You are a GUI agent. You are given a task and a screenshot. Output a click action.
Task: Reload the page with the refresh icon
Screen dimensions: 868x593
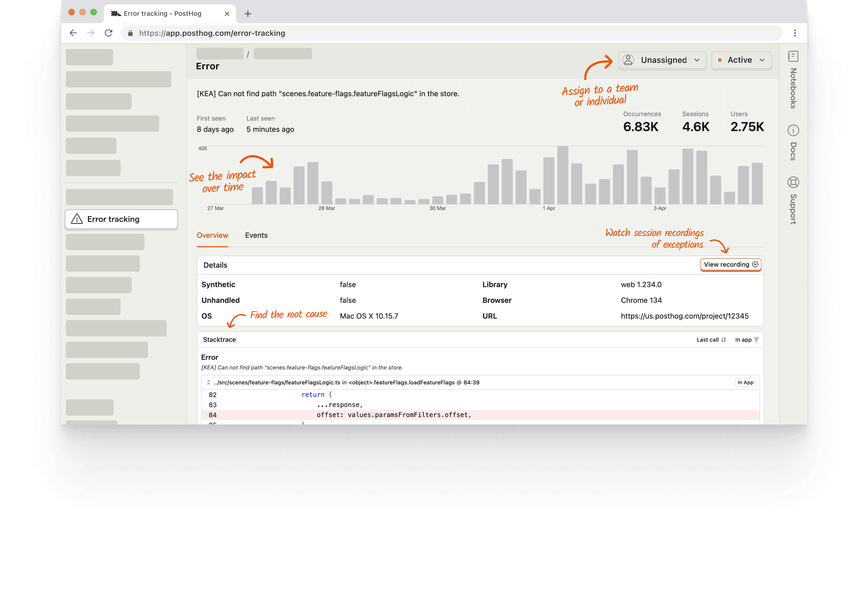pos(108,33)
